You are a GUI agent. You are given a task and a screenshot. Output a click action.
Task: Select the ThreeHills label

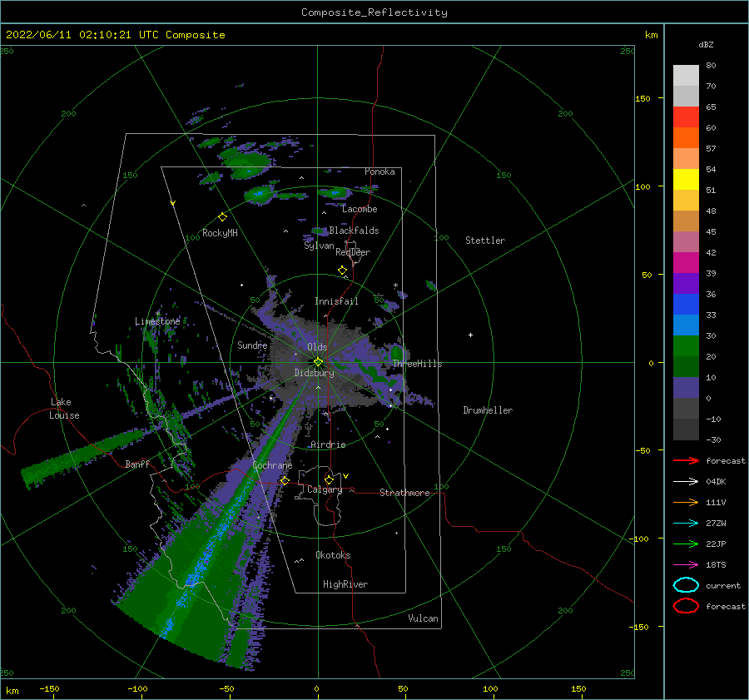(x=417, y=364)
